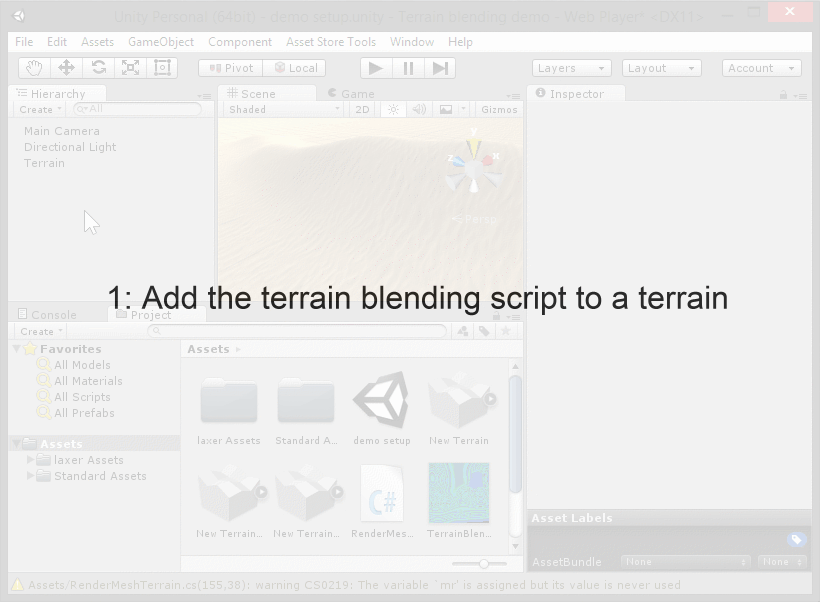Click the Project search field

297,331
